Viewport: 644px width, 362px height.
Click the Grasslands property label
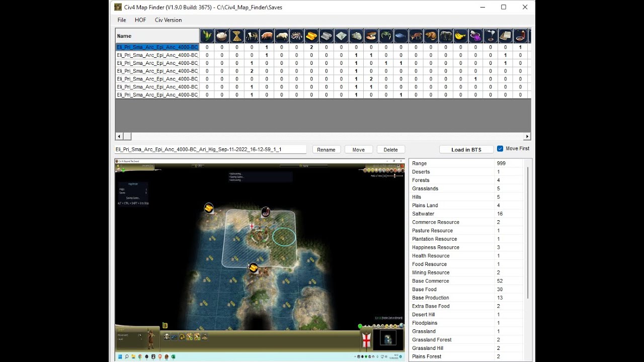(425, 189)
